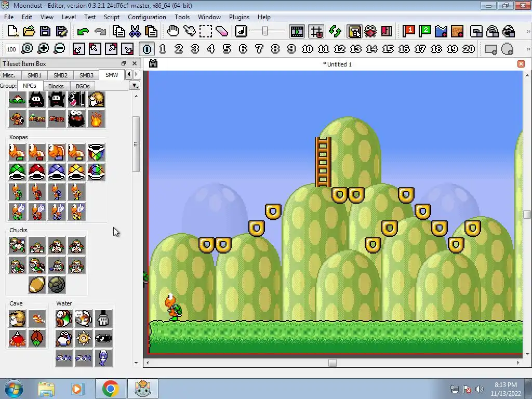Click the Save As disk-with-pencil icon
Image resolution: width=532 pixels, height=399 pixels.
tap(61, 31)
